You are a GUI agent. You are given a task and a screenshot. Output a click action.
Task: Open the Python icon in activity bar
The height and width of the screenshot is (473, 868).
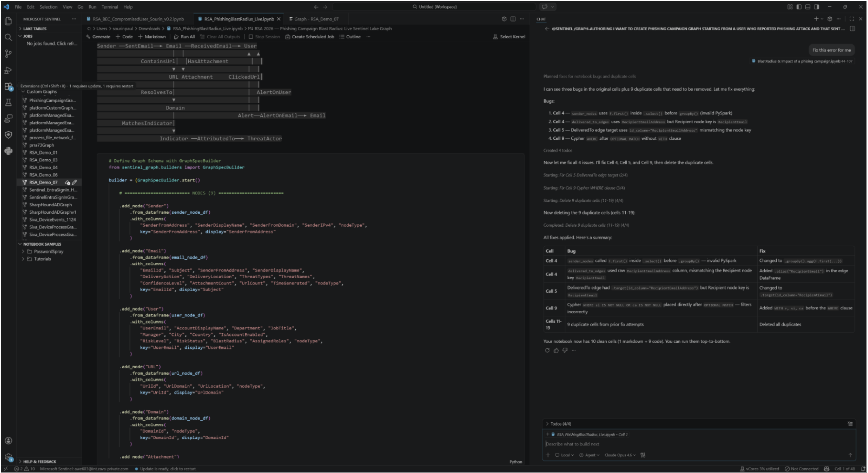pos(8,151)
